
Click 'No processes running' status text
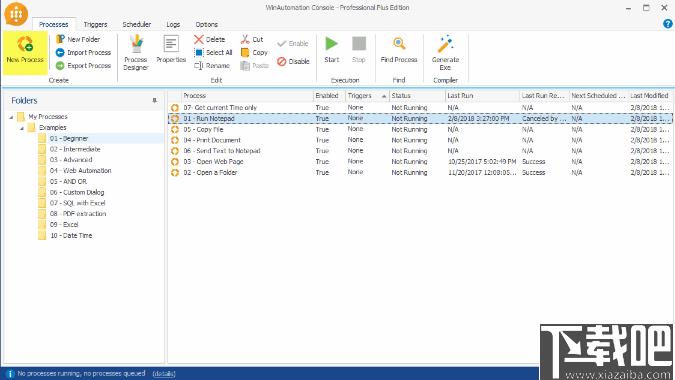click(81, 374)
